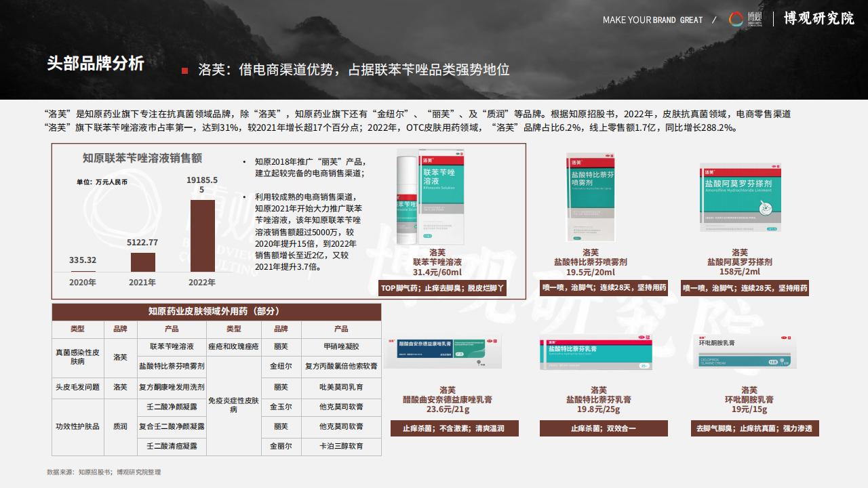Select the 头部品牌分析 heading
This screenshot has height=488, width=868.
coord(96,63)
